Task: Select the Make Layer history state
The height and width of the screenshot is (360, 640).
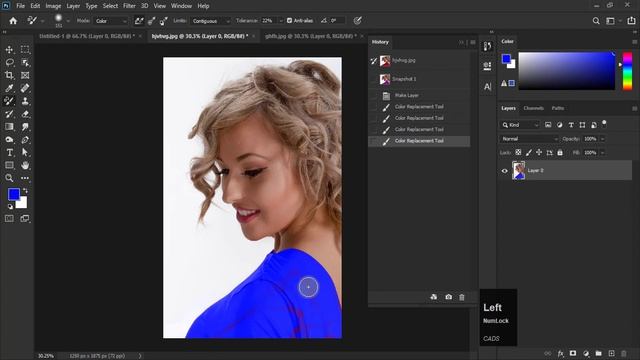Action: coord(419,95)
